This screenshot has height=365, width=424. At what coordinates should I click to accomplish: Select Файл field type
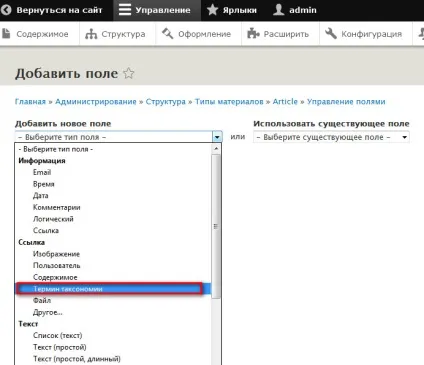click(42, 301)
